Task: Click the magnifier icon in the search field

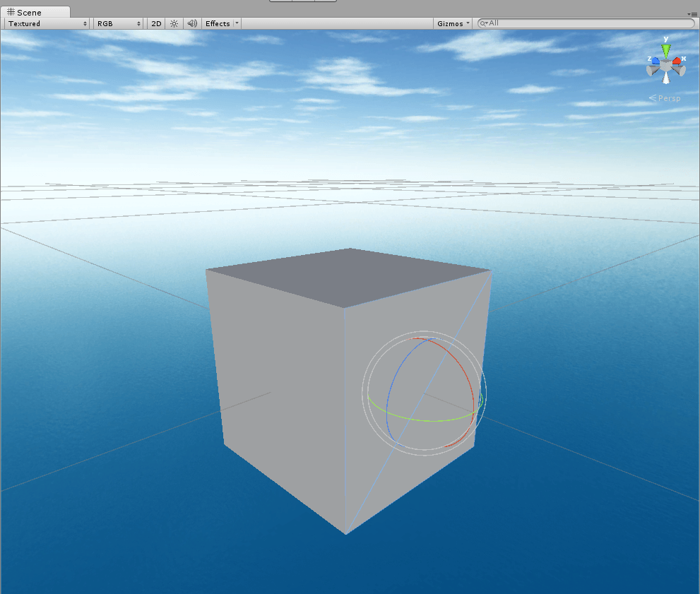Action: tap(484, 23)
